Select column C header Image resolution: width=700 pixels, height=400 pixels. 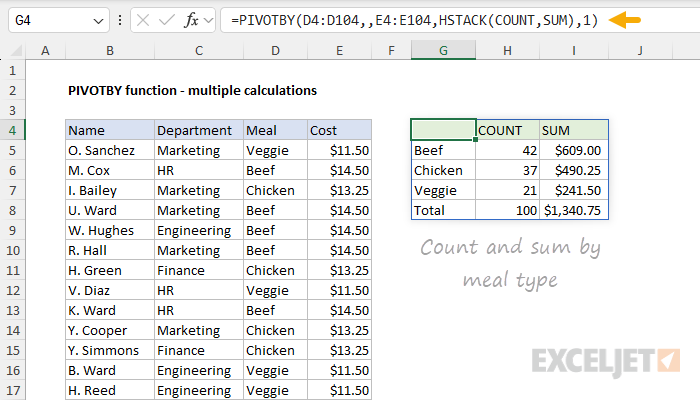tap(199, 50)
